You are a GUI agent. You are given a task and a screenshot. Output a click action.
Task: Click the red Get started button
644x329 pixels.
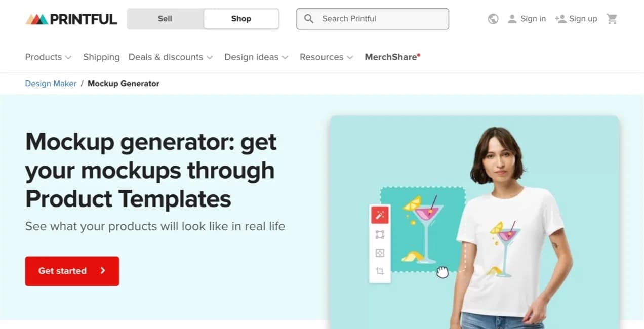[x=72, y=271]
